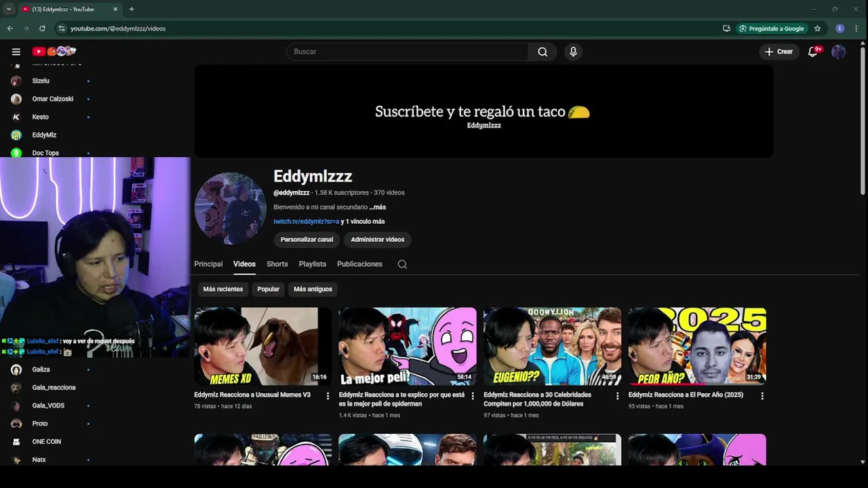Click Personalizar canal button

[x=307, y=239]
